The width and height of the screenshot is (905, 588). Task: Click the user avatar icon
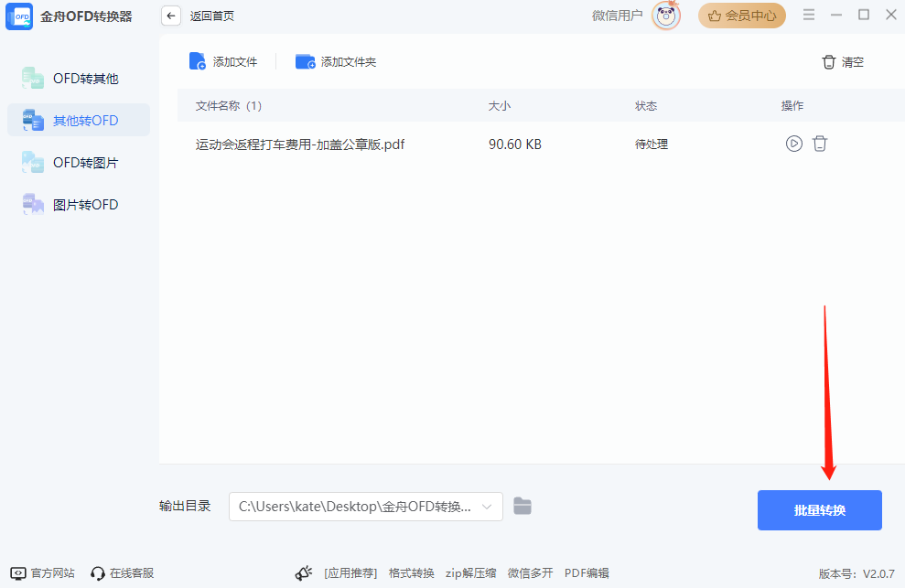click(x=666, y=16)
